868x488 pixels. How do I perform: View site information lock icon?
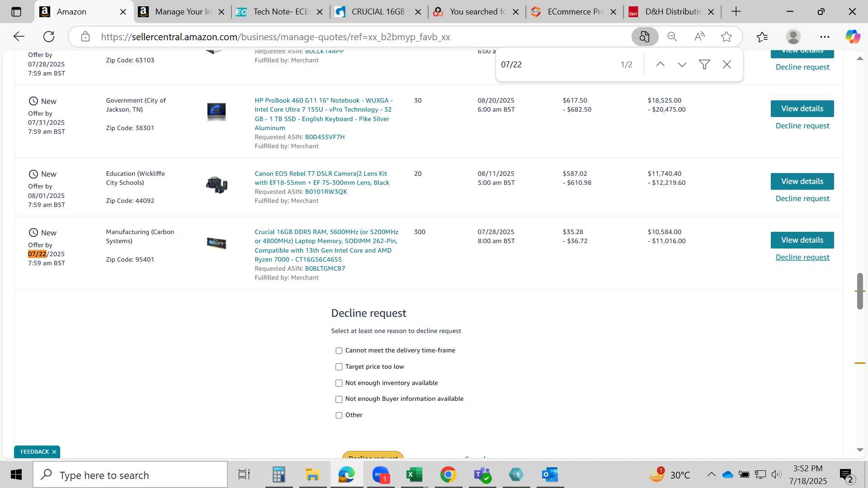click(85, 37)
